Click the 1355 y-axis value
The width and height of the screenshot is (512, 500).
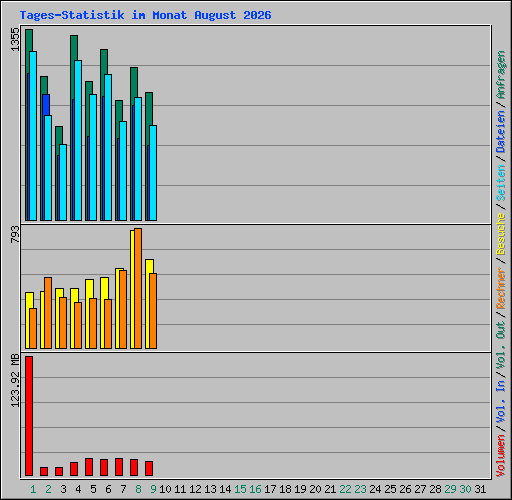pos(15,39)
